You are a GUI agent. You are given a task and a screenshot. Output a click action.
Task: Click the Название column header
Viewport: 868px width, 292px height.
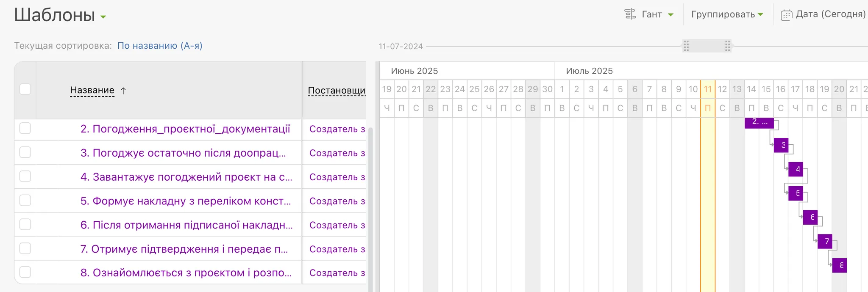[92, 90]
